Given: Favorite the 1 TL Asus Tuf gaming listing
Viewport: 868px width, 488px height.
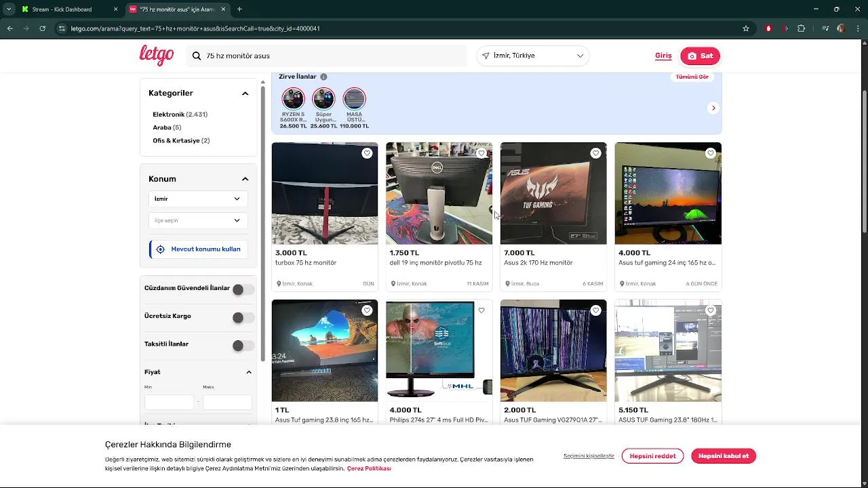Looking at the screenshot, I should (367, 310).
